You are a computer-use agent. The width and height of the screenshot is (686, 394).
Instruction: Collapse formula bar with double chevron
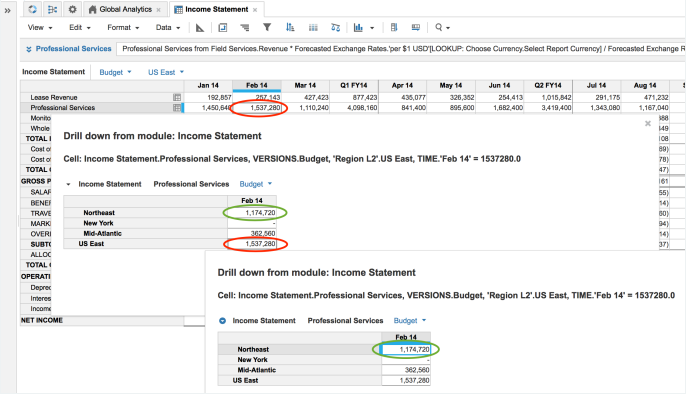(x=28, y=49)
